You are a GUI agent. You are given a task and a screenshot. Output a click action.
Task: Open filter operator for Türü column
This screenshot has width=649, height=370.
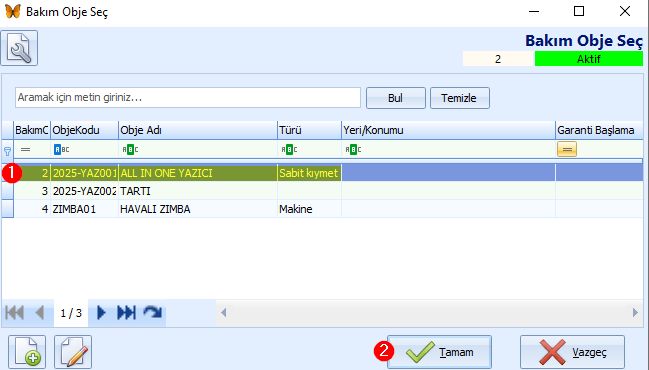click(289, 149)
